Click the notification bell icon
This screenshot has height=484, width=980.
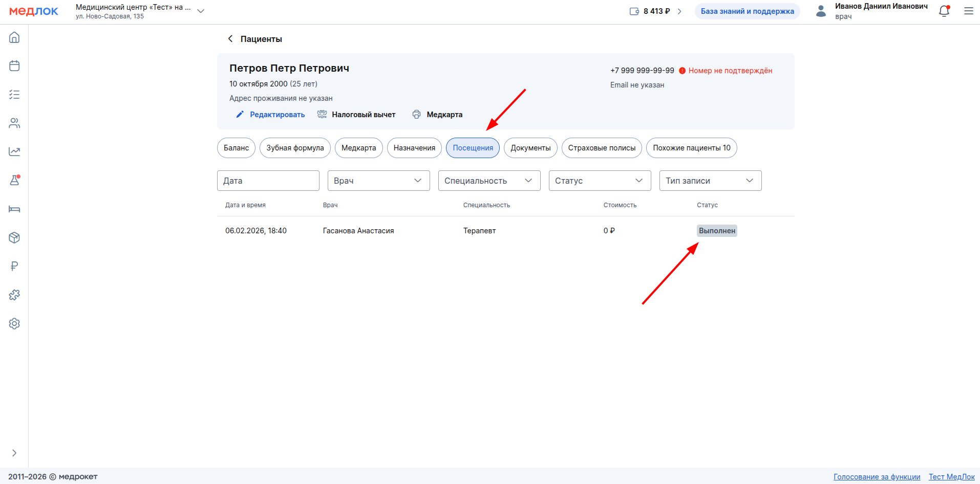point(944,11)
